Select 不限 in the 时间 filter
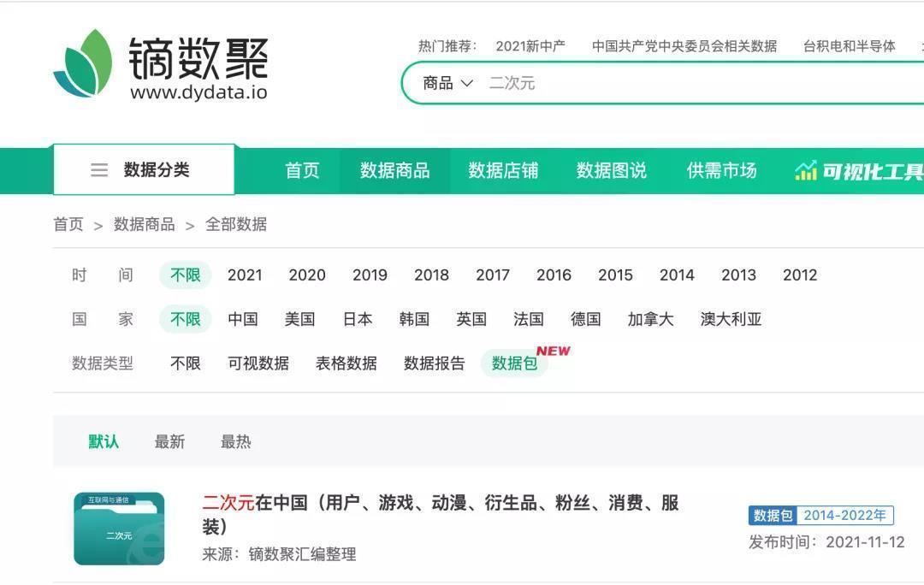The image size is (924, 585). 185,275
